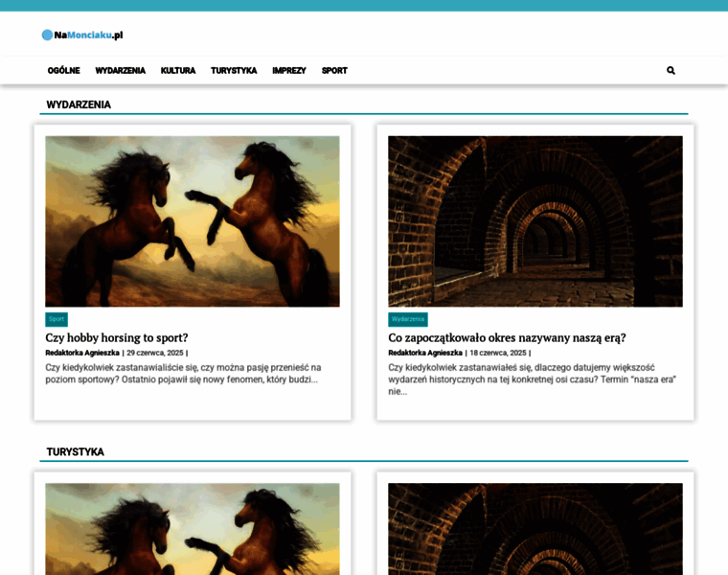Viewport: 728px width, 575px height.
Task: Click the date 29 czerwca, 2025
Action: (x=154, y=353)
